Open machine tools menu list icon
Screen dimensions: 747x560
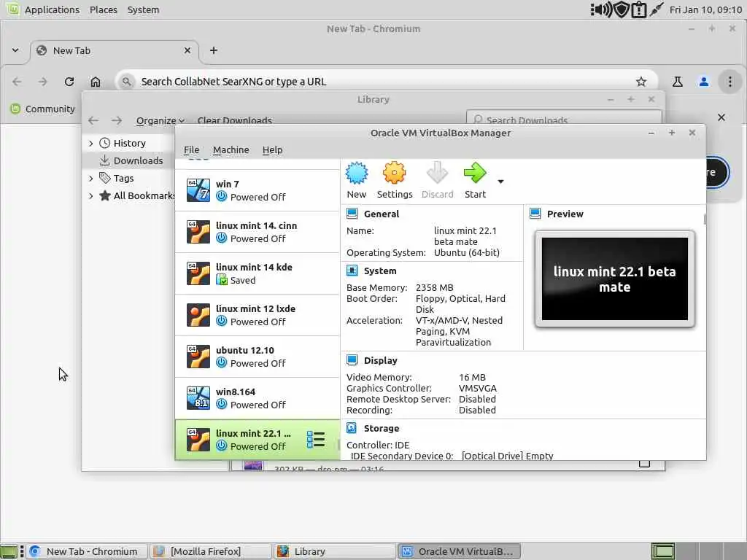click(x=315, y=440)
